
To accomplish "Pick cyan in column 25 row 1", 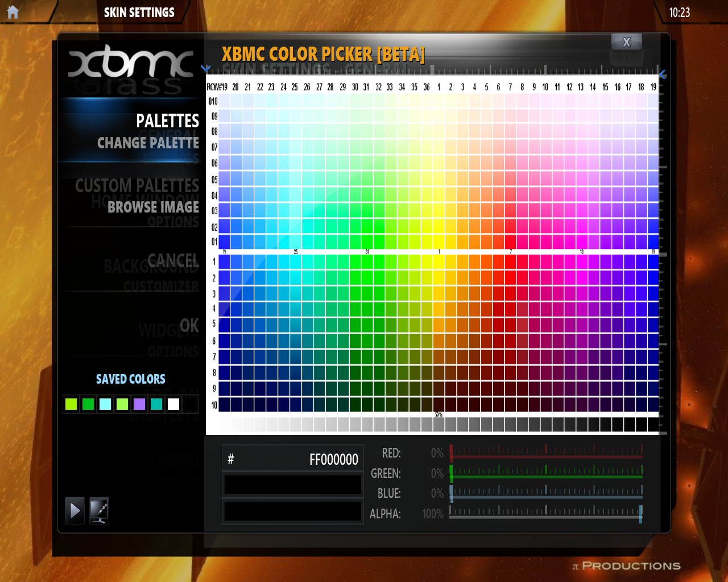I will [x=295, y=261].
